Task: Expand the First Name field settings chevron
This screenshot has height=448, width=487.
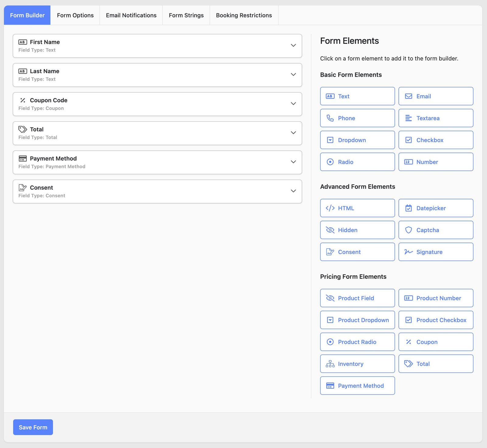Action: click(x=293, y=46)
